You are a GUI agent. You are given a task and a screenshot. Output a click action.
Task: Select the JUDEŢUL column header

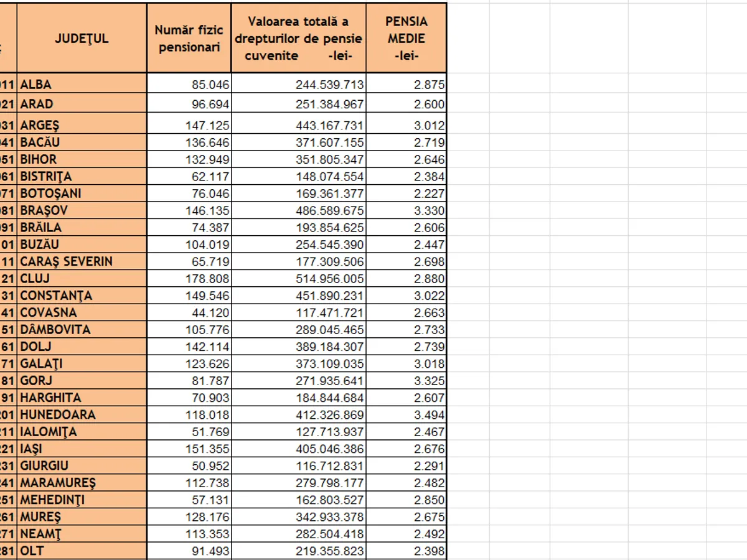82,38
